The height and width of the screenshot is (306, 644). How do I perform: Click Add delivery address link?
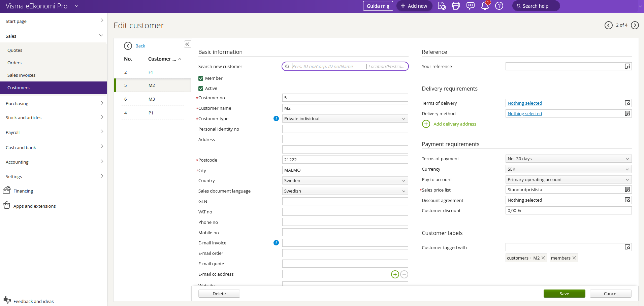pos(455,124)
